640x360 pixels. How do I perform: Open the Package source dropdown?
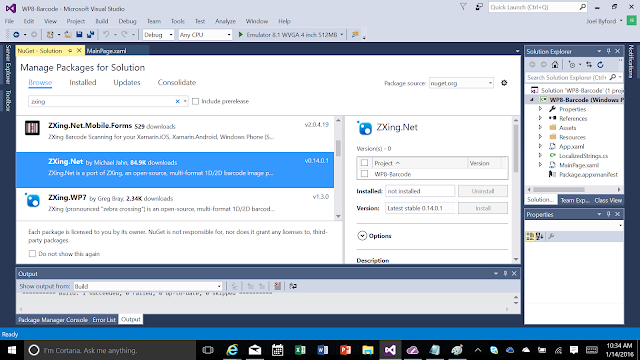(461, 83)
